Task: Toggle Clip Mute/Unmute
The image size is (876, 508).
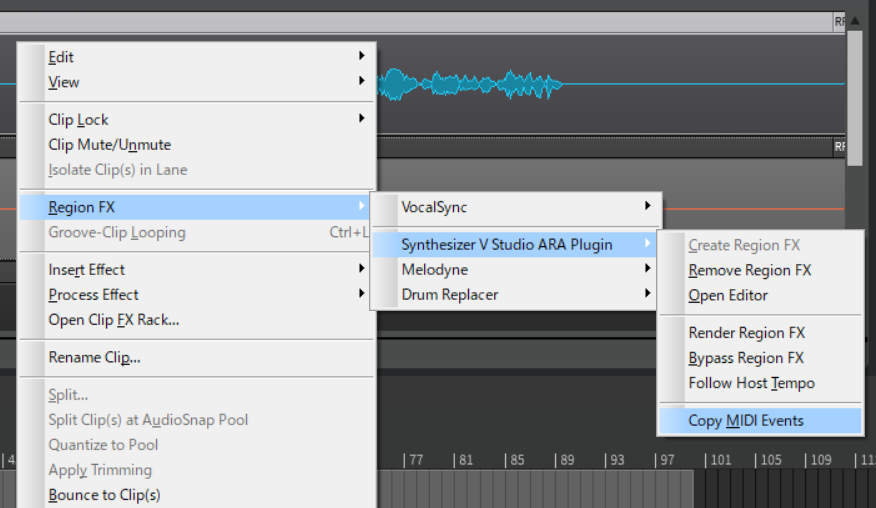Action: 109,145
